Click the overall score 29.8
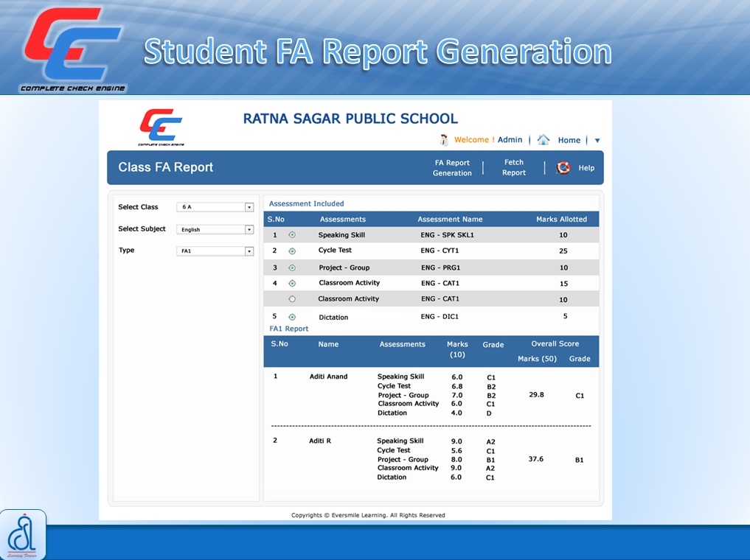 click(537, 395)
